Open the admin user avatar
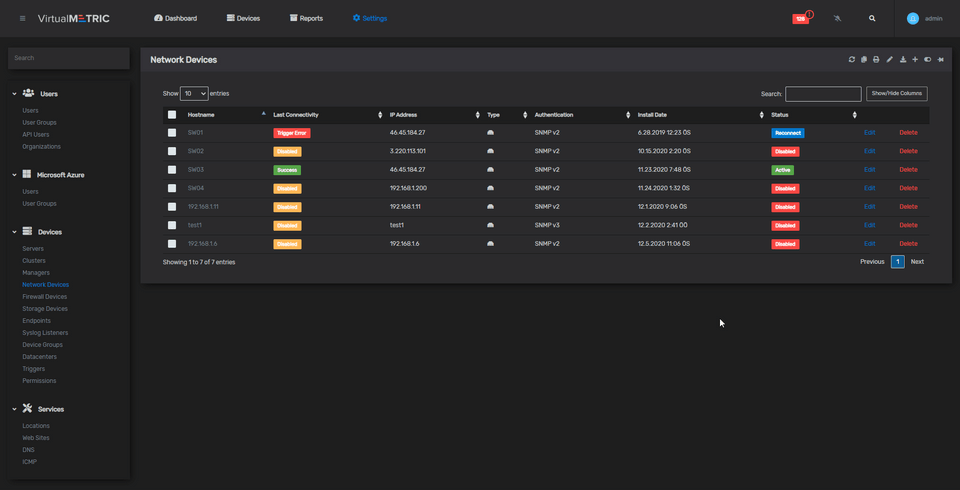 [x=913, y=18]
